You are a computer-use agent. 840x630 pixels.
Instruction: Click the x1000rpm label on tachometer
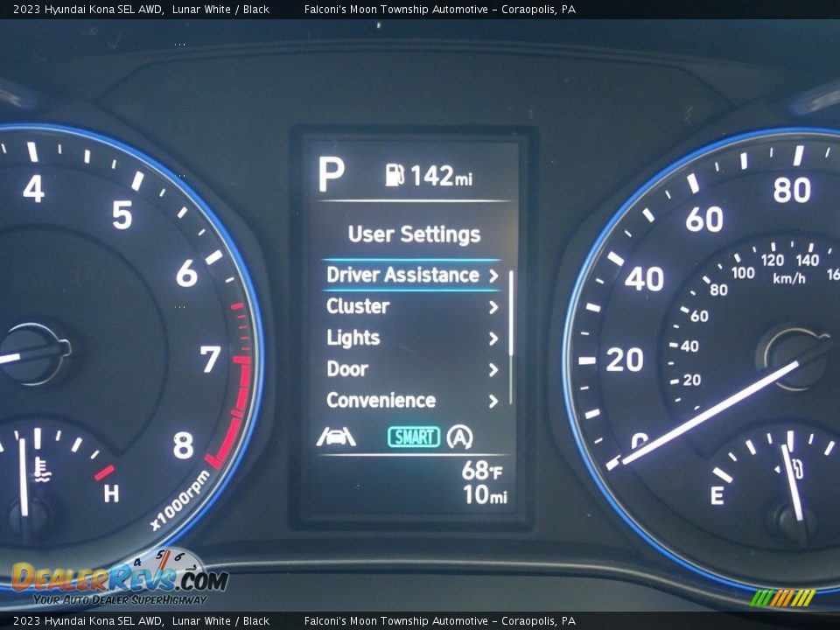pos(180,500)
